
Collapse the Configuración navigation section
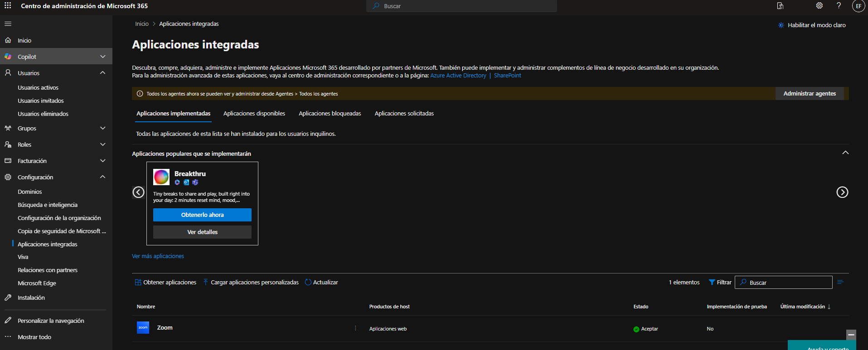[x=103, y=177]
